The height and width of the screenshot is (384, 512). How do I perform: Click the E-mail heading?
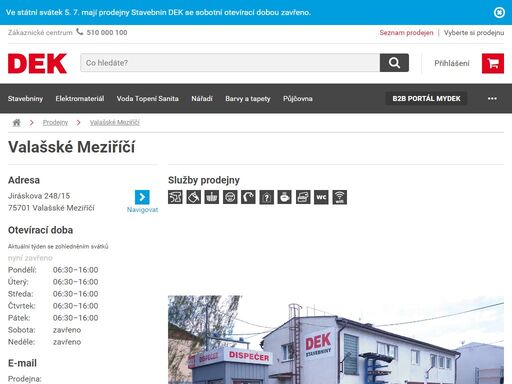point(22,363)
